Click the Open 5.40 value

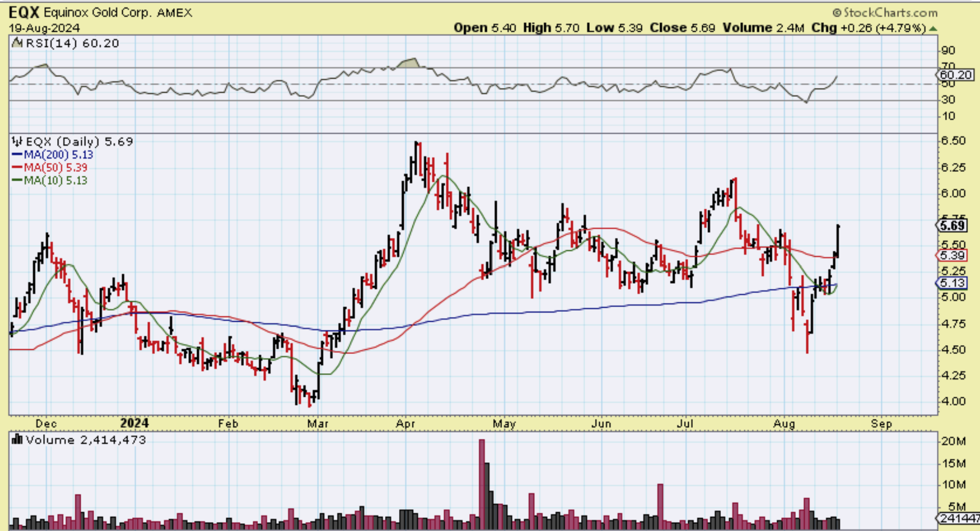[x=485, y=28]
